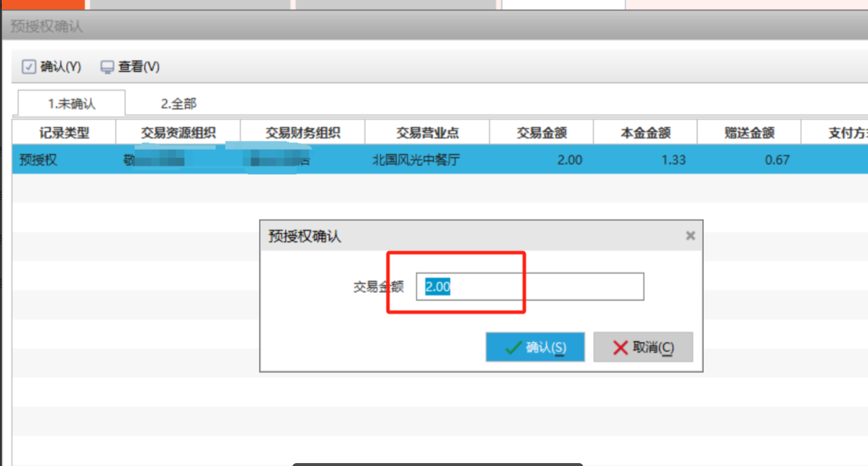This screenshot has width=868, height=466.
Task: Click the 交易营业点 column header
Action: tap(427, 133)
